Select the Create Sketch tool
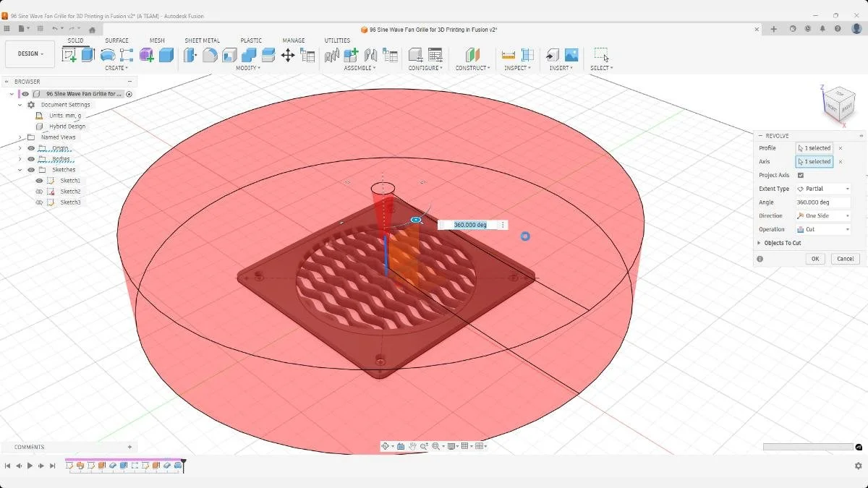 (x=68, y=54)
